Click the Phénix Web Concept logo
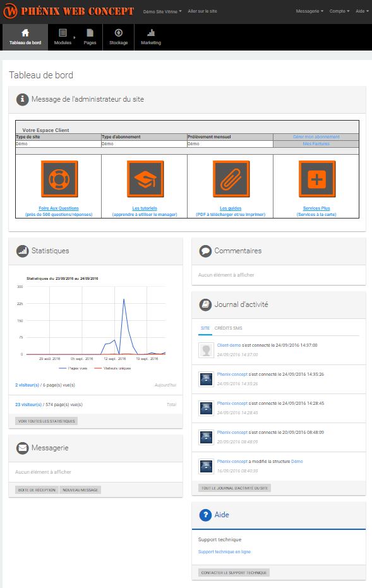 click(x=68, y=11)
